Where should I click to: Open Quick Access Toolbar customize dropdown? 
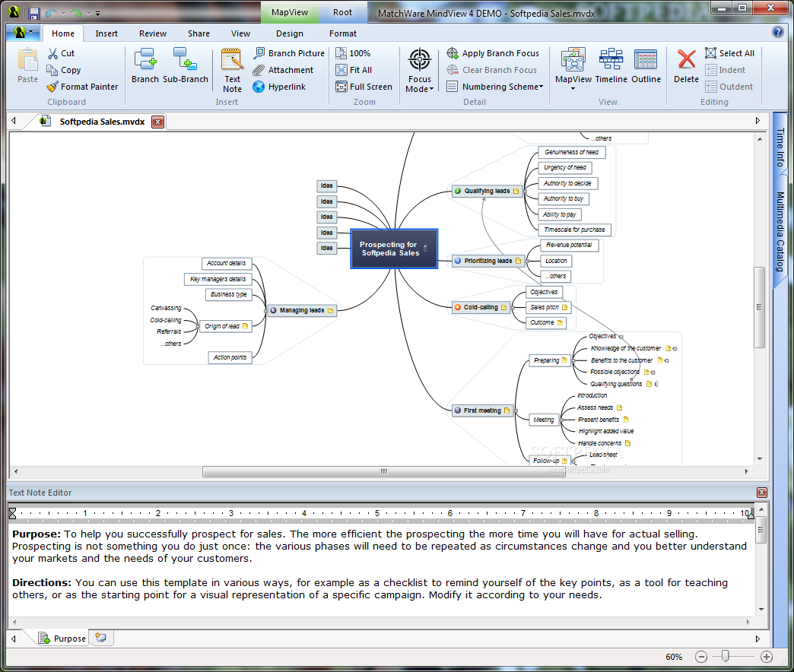[x=98, y=14]
